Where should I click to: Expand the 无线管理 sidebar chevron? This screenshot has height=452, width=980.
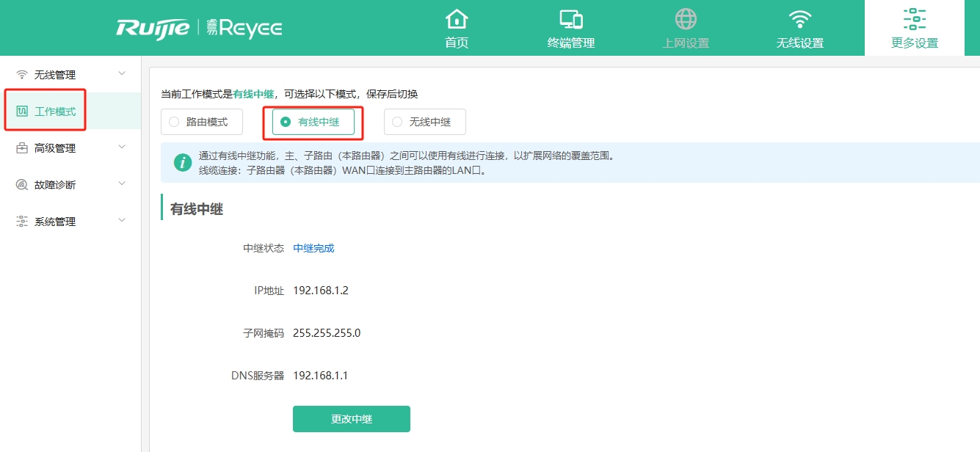coord(122,74)
